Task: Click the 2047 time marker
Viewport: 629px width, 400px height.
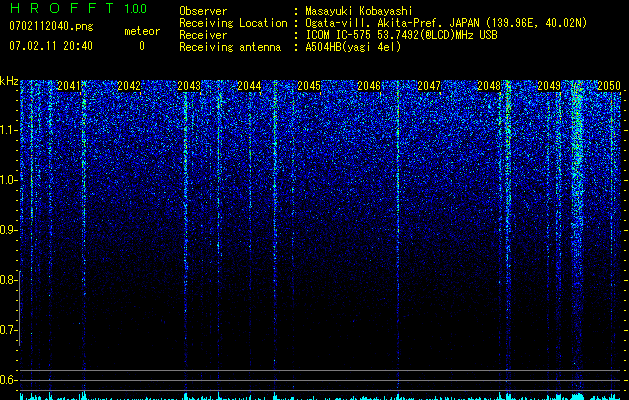Action: point(429,86)
